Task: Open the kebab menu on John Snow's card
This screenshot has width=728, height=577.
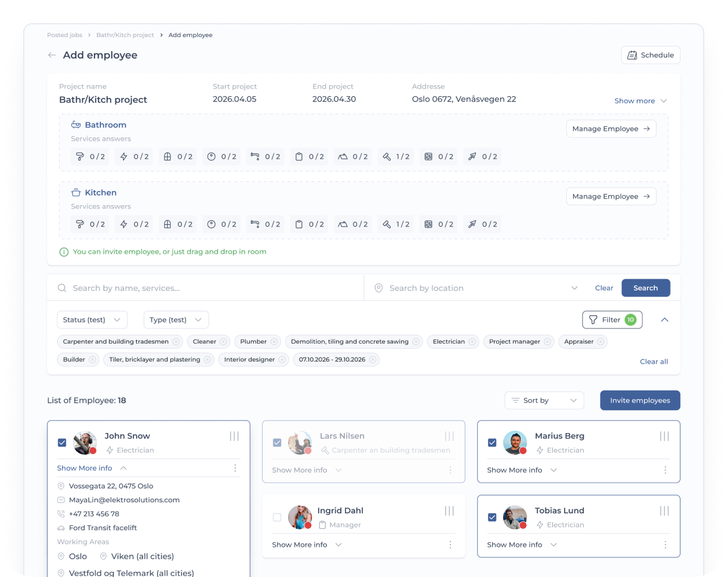Action: pyautogui.click(x=235, y=468)
